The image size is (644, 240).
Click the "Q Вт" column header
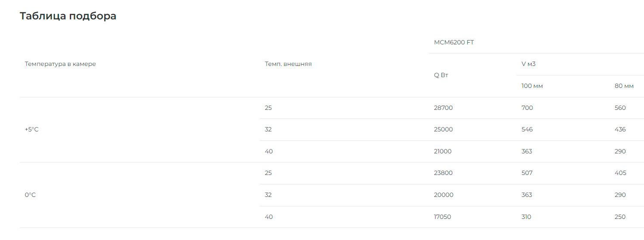pos(441,75)
